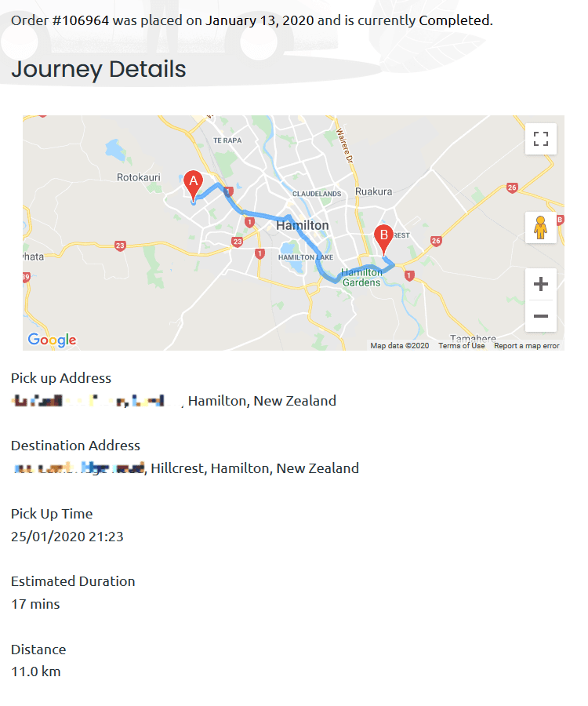The height and width of the screenshot is (706, 588).
Task: Click the Te Rapa area label
Action: coord(227,140)
